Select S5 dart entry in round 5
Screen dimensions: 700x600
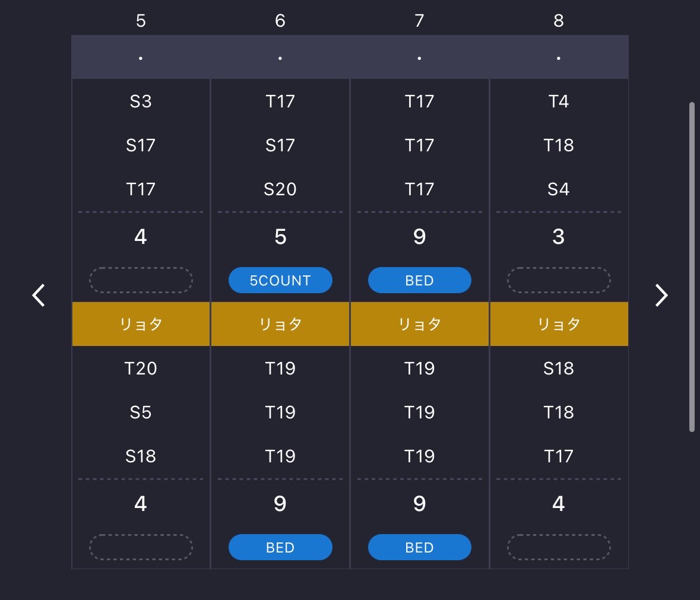tap(141, 412)
